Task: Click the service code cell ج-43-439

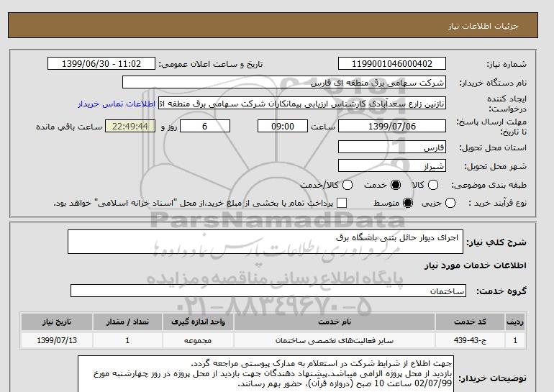Action: (x=470, y=340)
